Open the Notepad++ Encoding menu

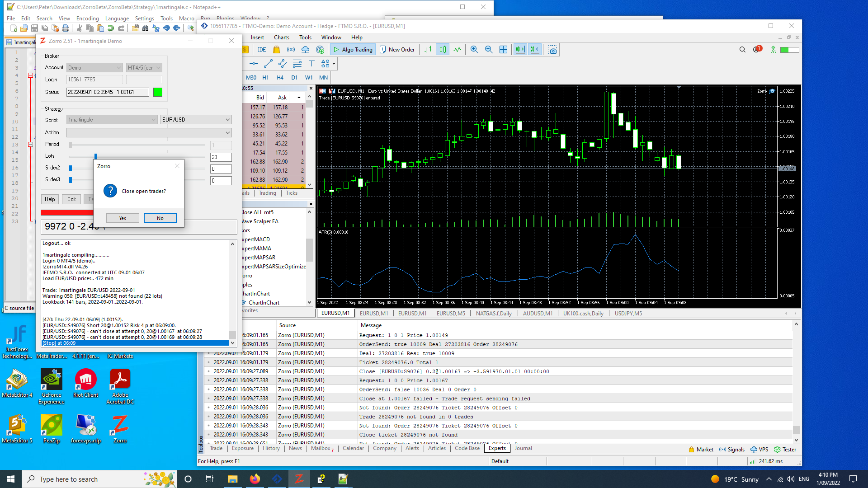click(87, 19)
